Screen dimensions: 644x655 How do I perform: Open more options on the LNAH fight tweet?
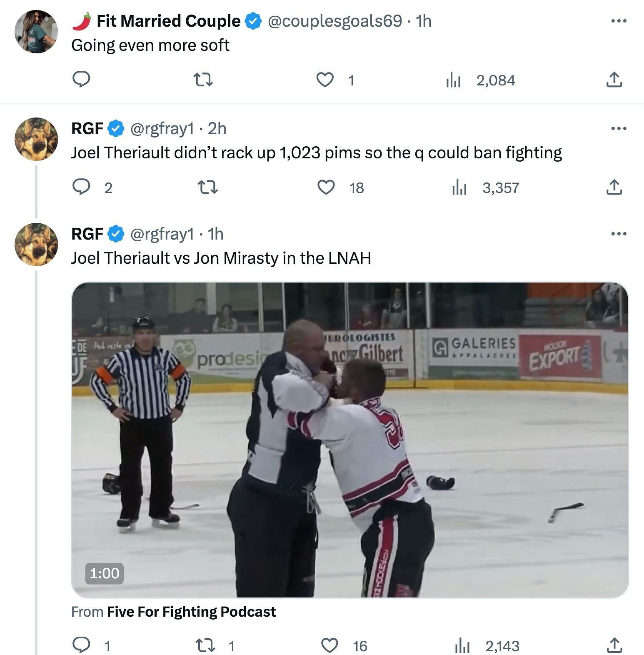(619, 234)
